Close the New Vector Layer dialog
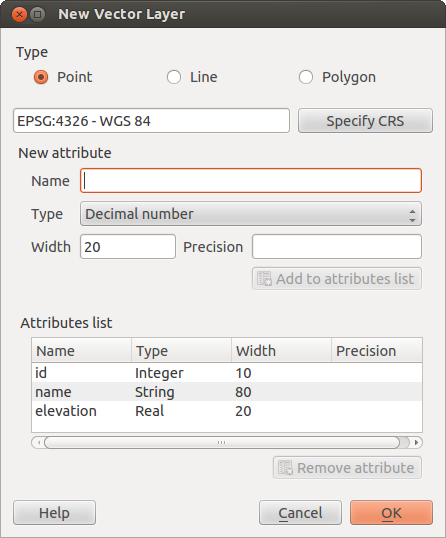This screenshot has width=446, height=538. [19, 15]
